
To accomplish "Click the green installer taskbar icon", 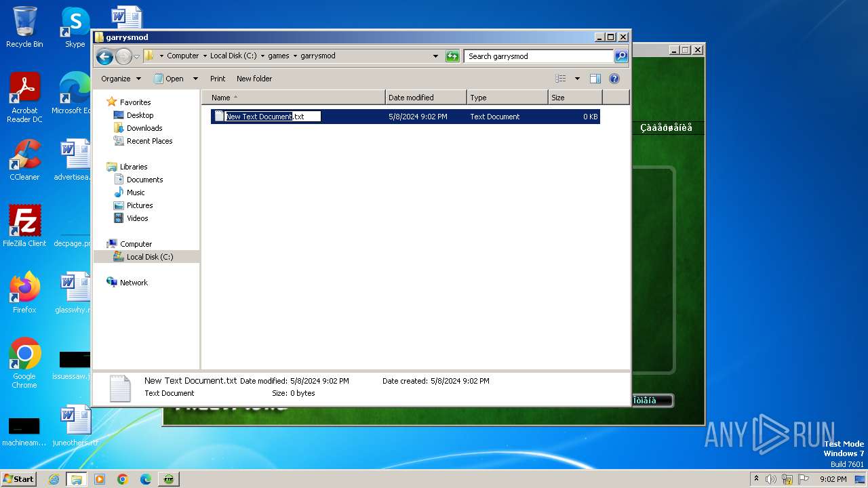I will coord(169,479).
